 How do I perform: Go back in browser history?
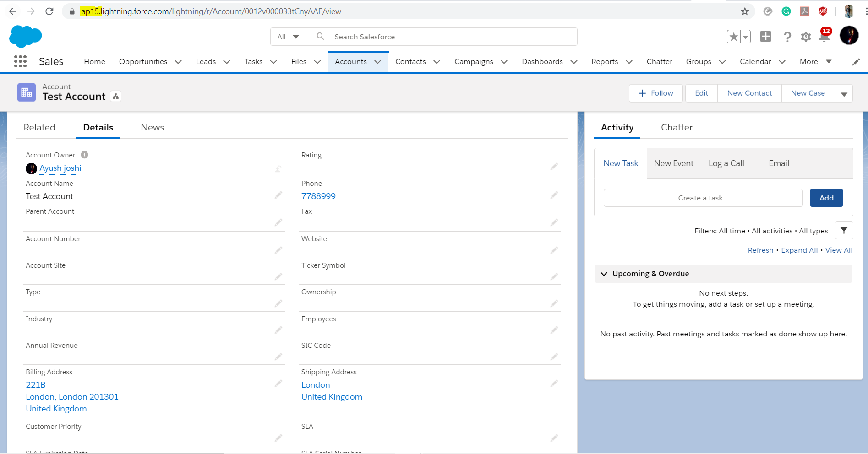coord(13,11)
